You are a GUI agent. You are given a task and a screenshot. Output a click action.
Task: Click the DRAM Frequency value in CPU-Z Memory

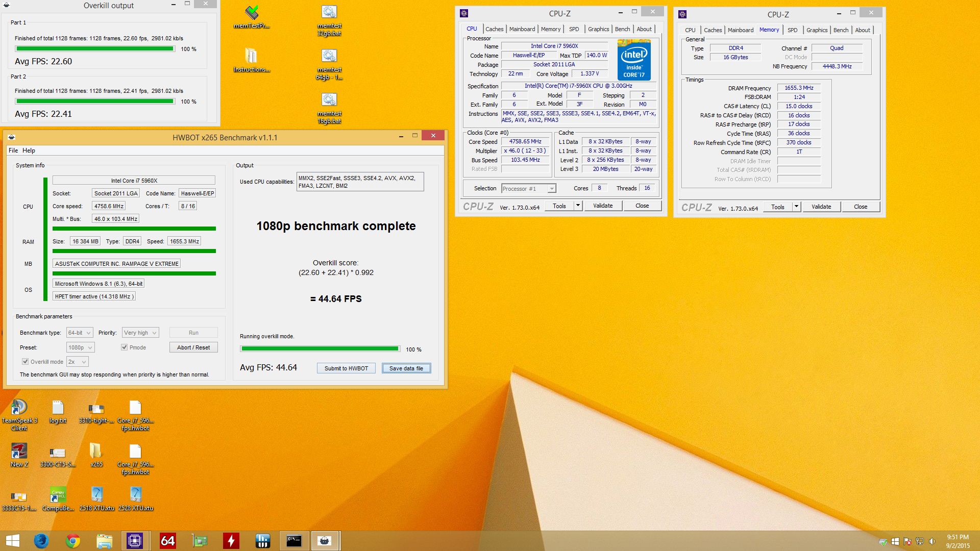[799, 88]
